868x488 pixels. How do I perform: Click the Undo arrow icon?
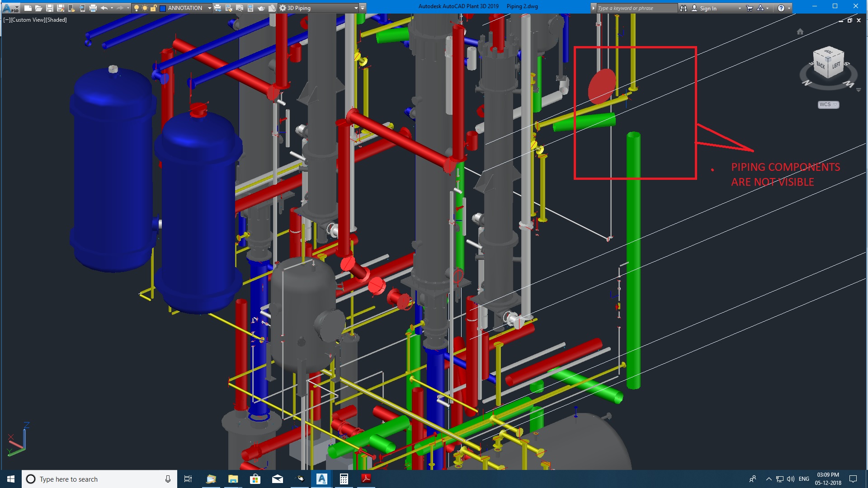(x=104, y=8)
